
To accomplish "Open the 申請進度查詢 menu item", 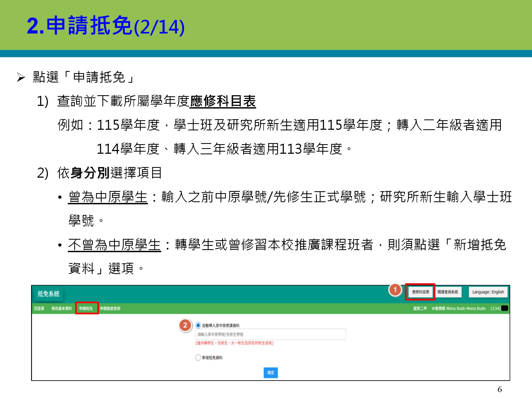I will [x=110, y=309].
